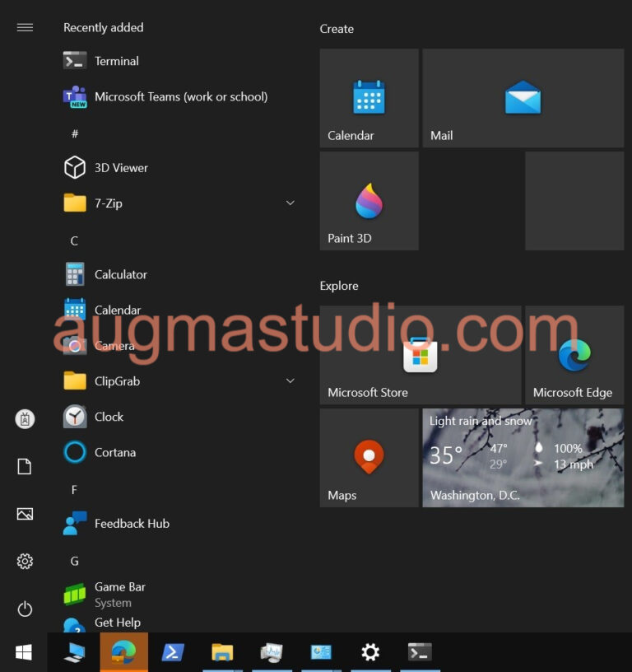Open the Microsoft Store tile
This screenshot has height=672, width=632.
[x=421, y=355]
